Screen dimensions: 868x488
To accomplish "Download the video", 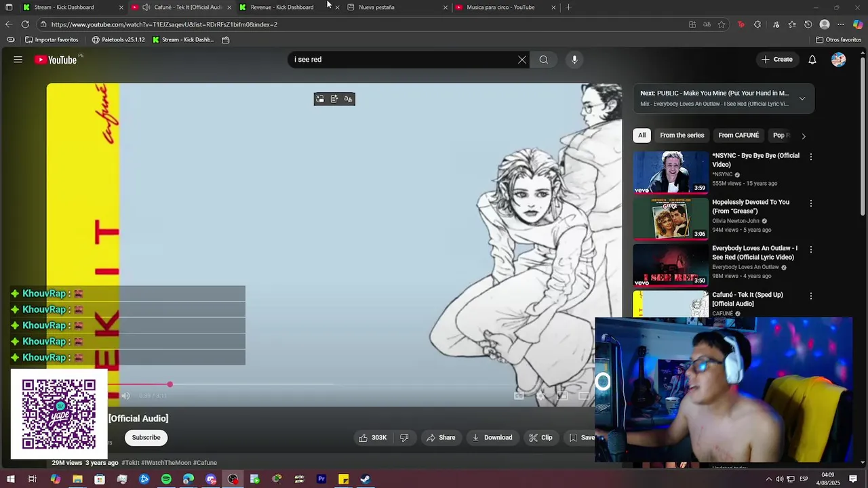I will coord(492,438).
